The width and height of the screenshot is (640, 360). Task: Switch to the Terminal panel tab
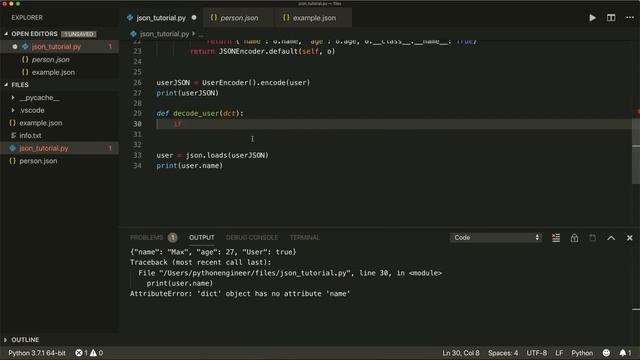coord(304,238)
